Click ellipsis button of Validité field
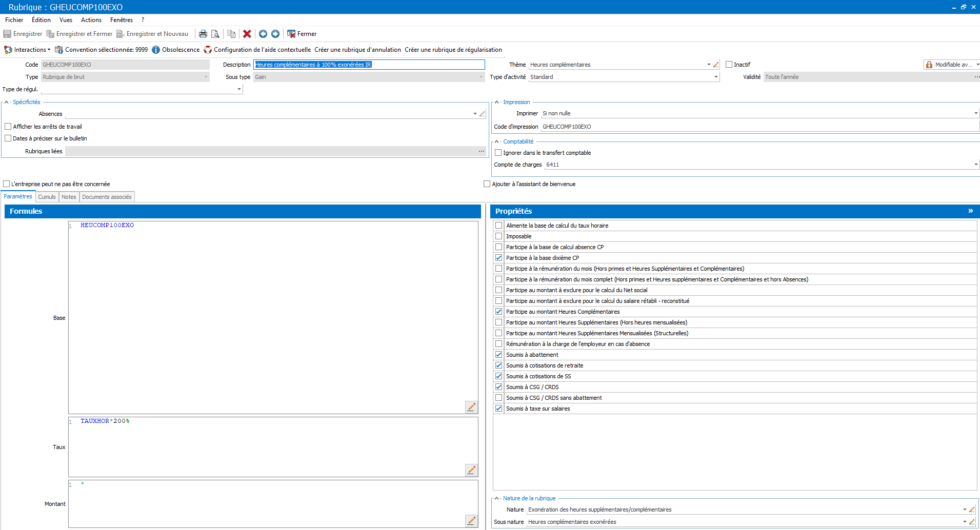This screenshot has width=980, height=530. click(977, 77)
